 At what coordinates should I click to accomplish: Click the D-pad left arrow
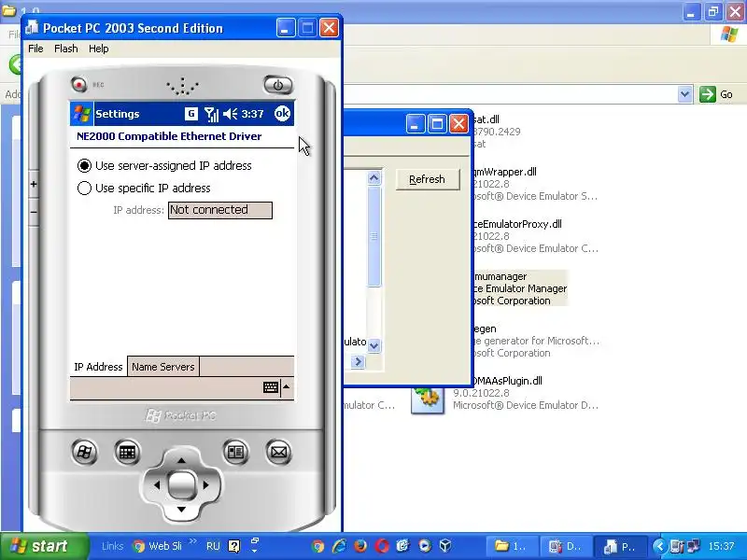157,485
